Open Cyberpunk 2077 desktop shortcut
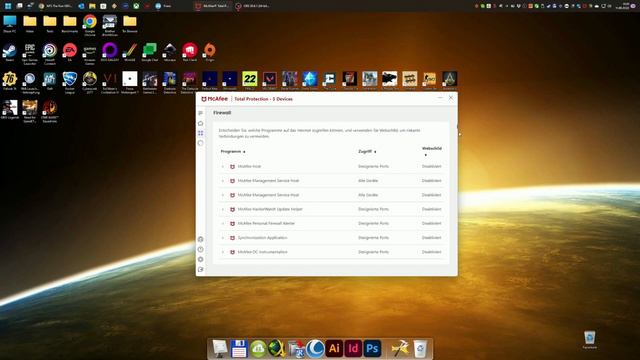This screenshot has height=360, width=640. [x=90, y=82]
